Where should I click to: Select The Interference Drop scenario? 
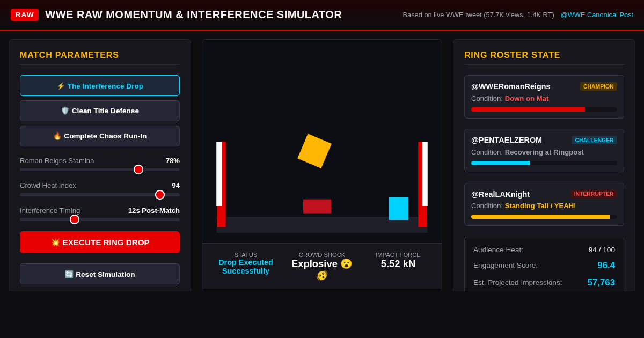(x=100, y=86)
